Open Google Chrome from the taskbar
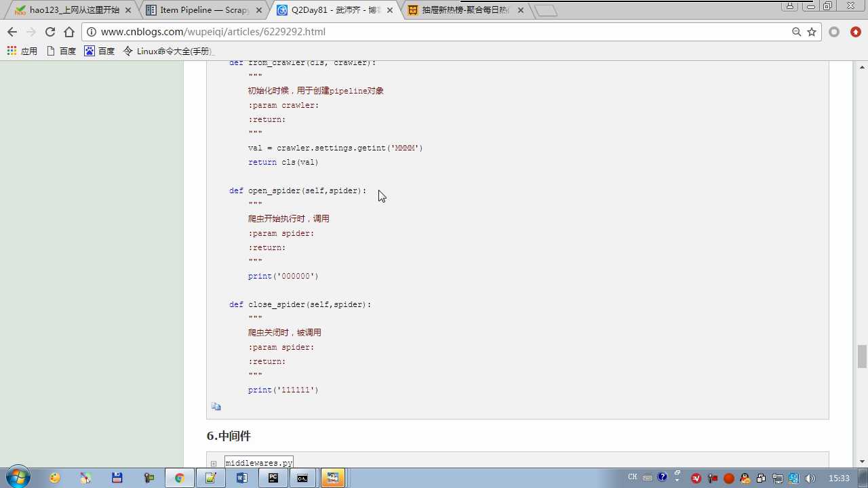Viewport: 868px width, 488px height. (179, 478)
